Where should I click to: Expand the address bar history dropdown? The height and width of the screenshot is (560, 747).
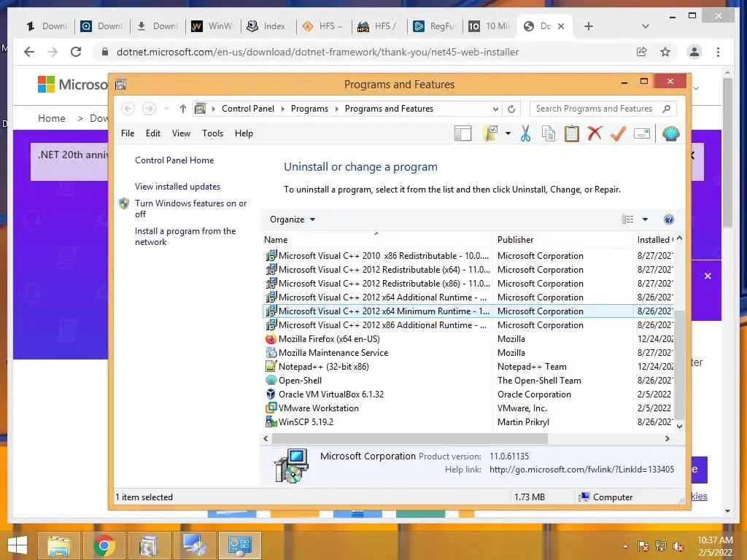pyautogui.click(x=495, y=109)
